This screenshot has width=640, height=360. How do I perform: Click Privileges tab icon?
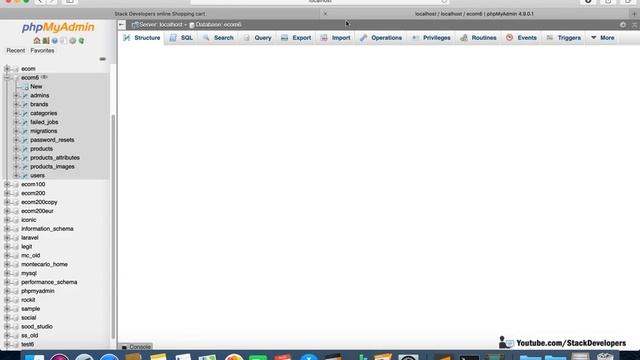pyautogui.click(x=415, y=38)
